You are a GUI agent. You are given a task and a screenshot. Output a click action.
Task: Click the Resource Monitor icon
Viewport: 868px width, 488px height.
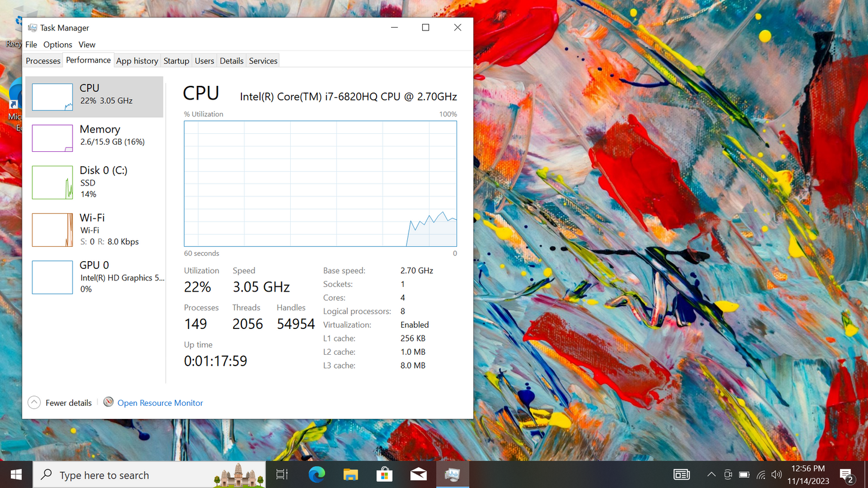(x=109, y=402)
